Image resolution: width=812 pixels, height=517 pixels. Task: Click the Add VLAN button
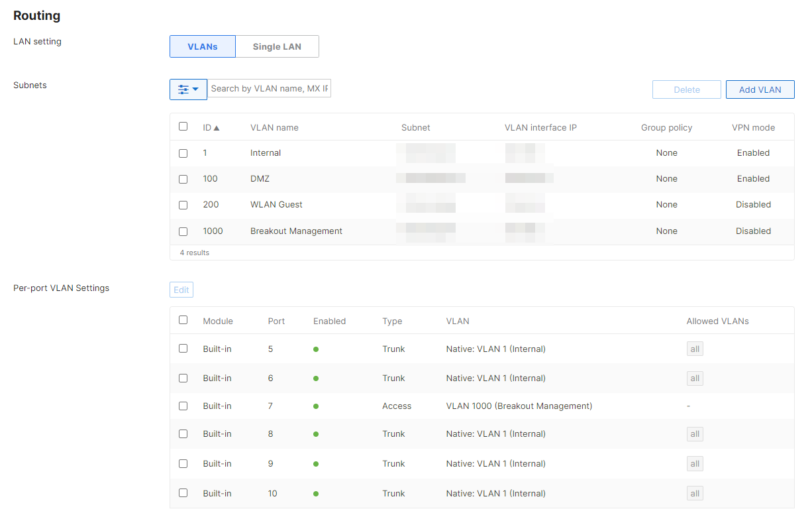(760, 89)
